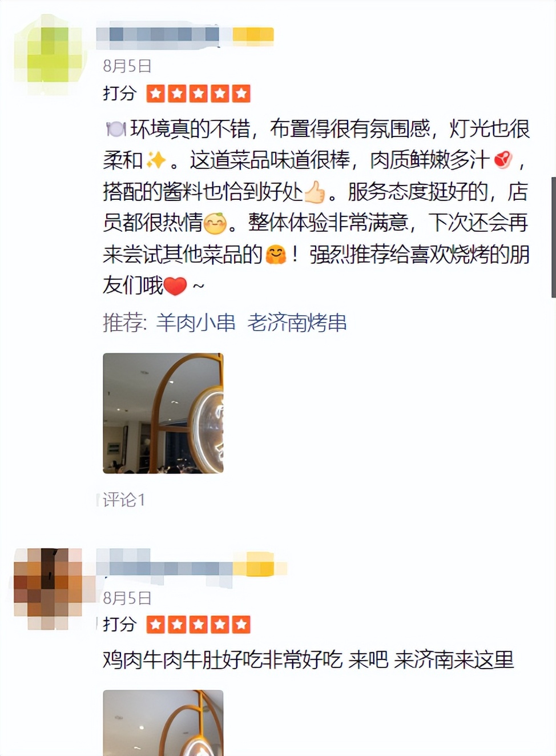The image size is (556, 756).
Task: Click the hugging face emoji in review
Action: 276,255
